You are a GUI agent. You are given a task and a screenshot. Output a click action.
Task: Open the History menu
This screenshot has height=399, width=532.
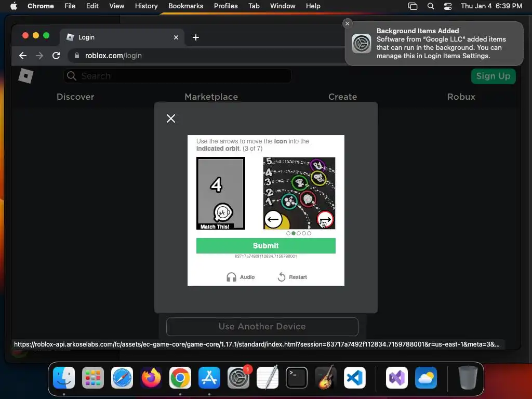click(146, 6)
